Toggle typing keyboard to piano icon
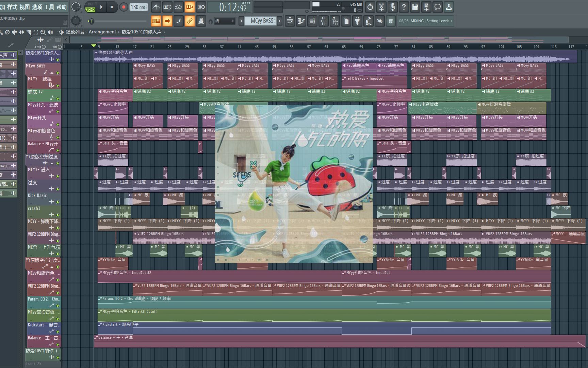 point(156,21)
